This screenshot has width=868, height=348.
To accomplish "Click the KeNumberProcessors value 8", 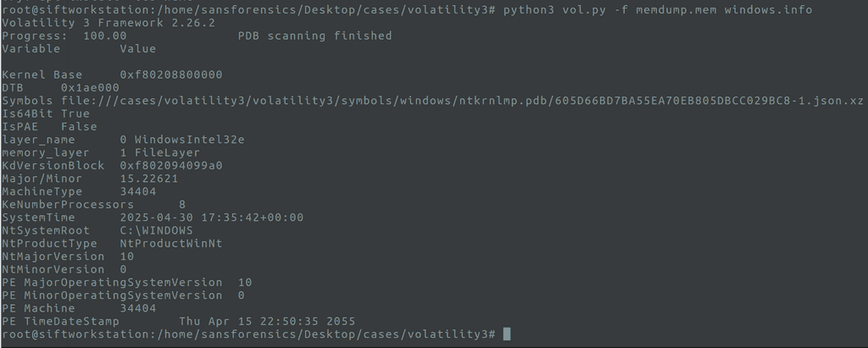I will coord(182,204).
